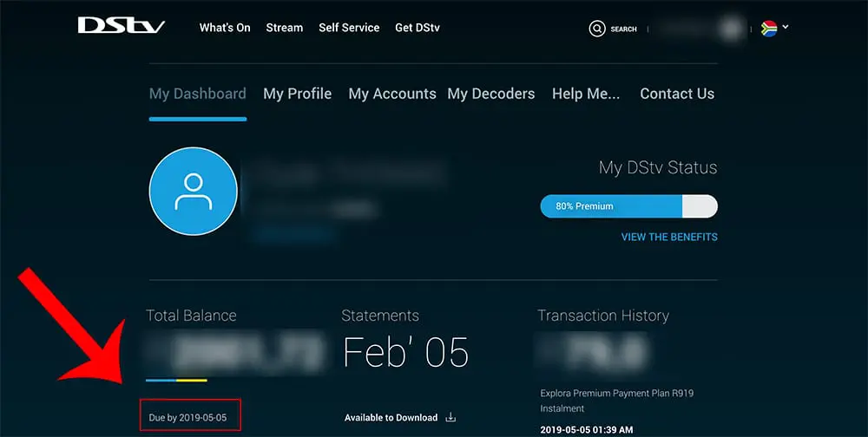Follow the VIEW THE BENEFITS link
This screenshot has width=868, height=437.
pyautogui.click(x=669, y=237)
